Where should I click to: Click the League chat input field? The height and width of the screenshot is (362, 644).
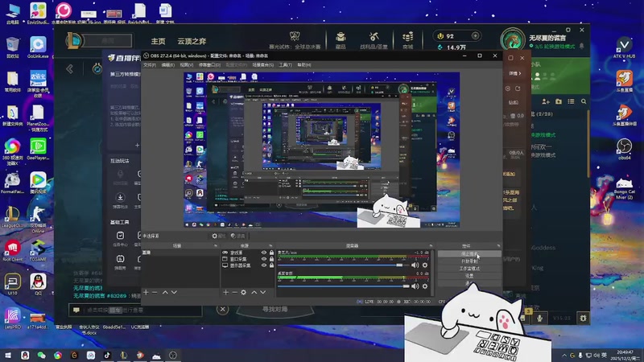tap(135, 310)
